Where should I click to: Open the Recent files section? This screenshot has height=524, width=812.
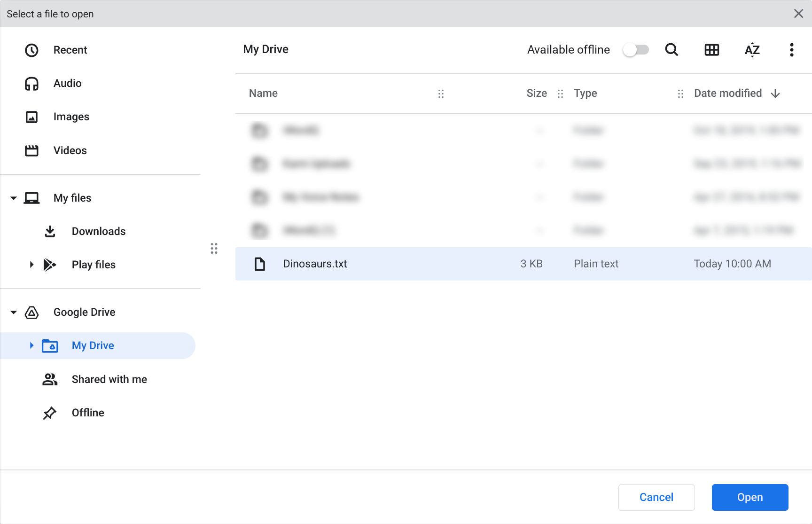tap(70, 50)
